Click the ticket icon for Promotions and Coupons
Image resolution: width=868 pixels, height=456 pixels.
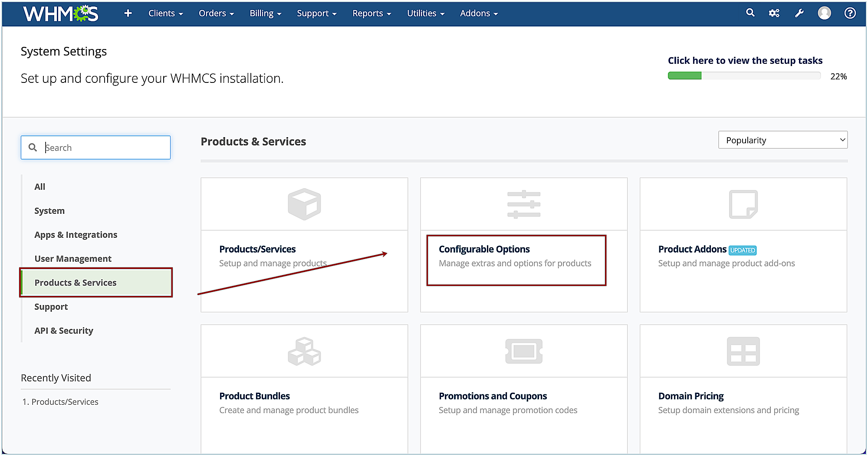[x=524, y=351]
